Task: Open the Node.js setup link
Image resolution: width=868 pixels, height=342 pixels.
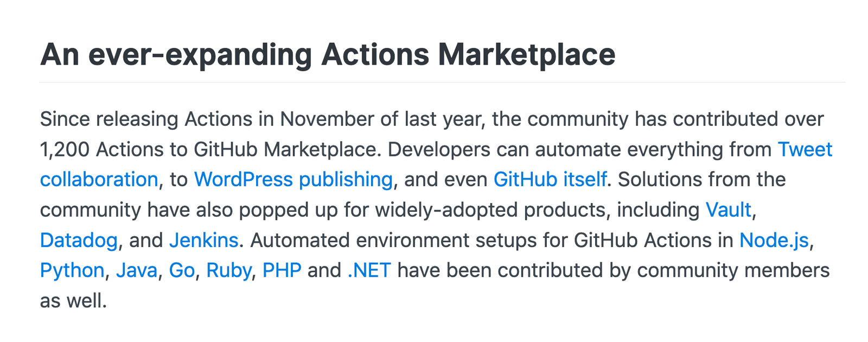Action: [774, 240]
